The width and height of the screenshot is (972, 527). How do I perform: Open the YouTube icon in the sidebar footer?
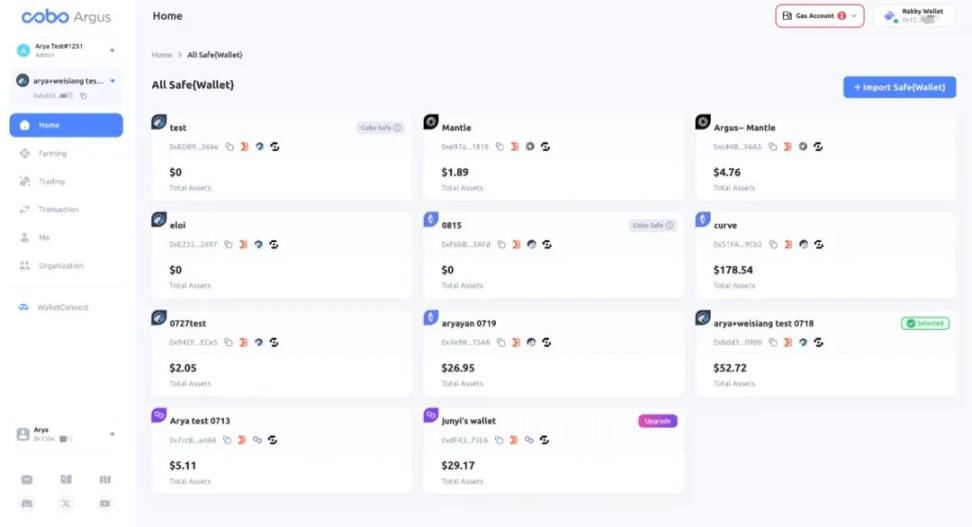105,503
